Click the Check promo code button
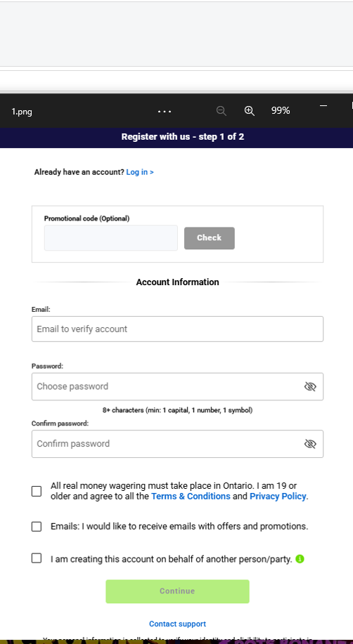The height and width of the screenshot is (644, 353). 210,238
